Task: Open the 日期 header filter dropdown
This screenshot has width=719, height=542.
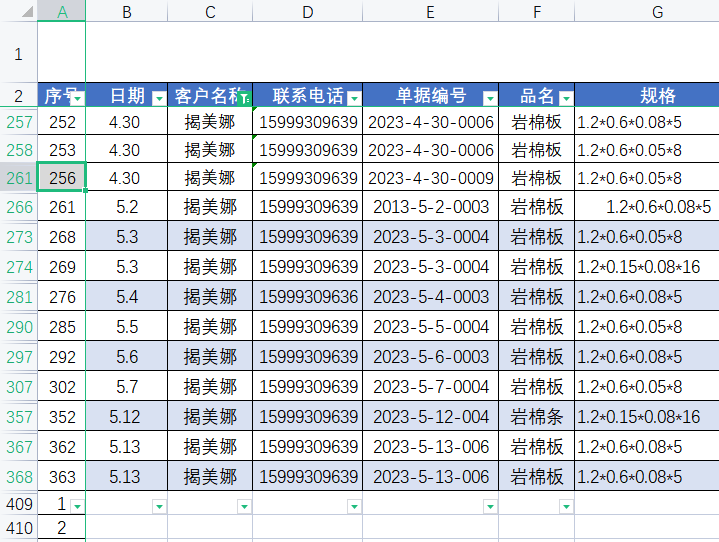Action: pos(159,98)
